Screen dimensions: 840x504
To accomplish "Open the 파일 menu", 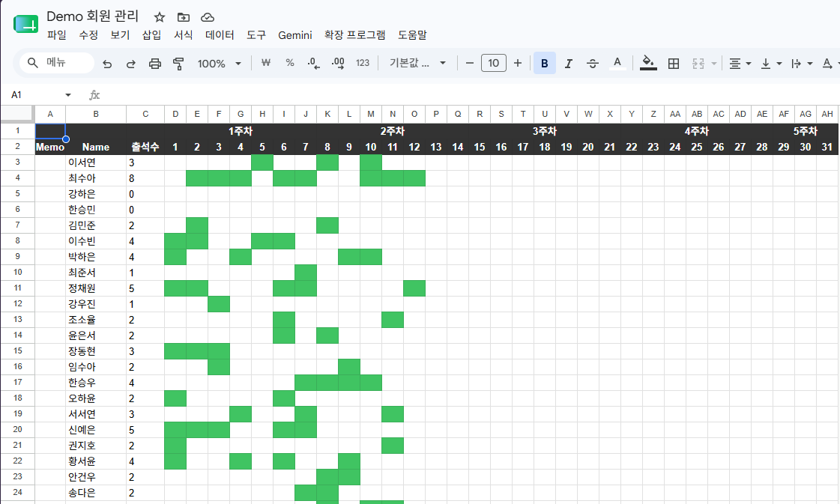I will (57, 35).
